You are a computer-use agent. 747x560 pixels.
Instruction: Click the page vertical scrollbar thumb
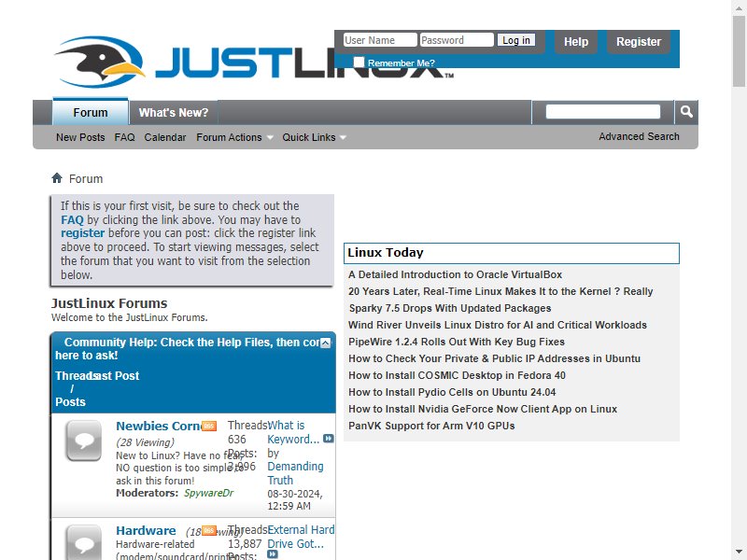[739, 51]
